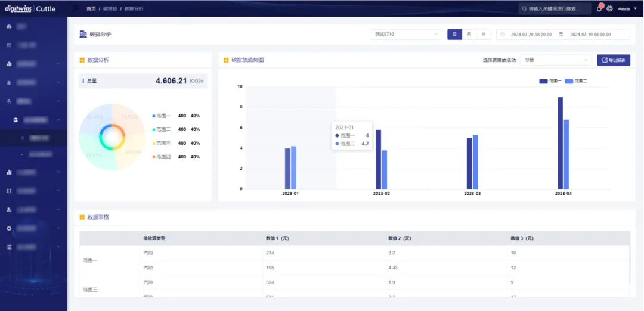644x311 pixels.
Task: Open the person icon item in sidebar
Action: pos(9,101)
